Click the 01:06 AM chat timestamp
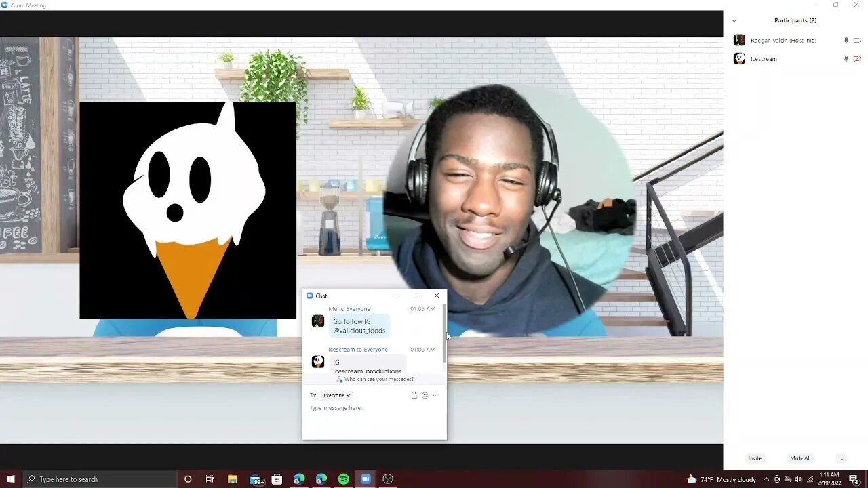The height and width of the screenshot is (488, 868). [422, 350]
